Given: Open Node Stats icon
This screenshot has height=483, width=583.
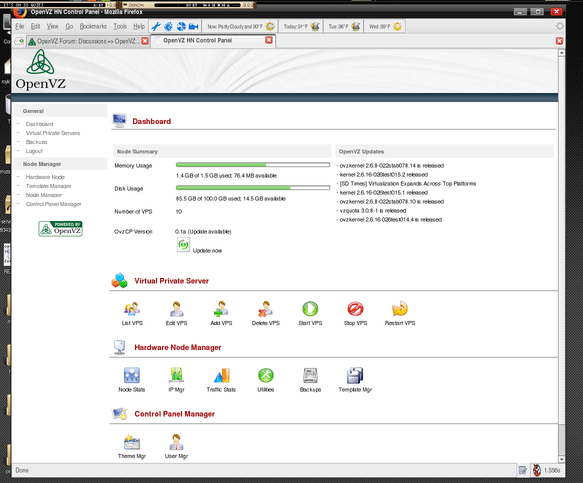Looking at the screenshot, I should [x=132, y=376].
